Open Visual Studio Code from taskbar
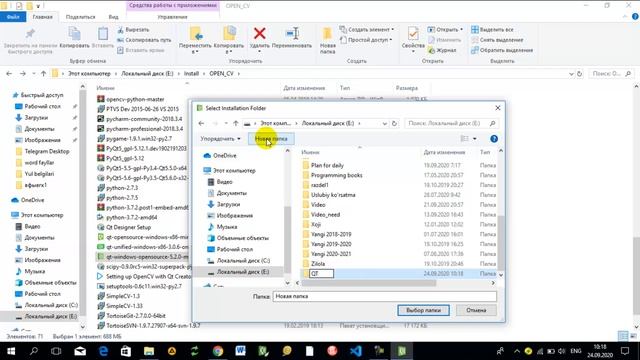This screenshot has height=360, width=640. 356,351
